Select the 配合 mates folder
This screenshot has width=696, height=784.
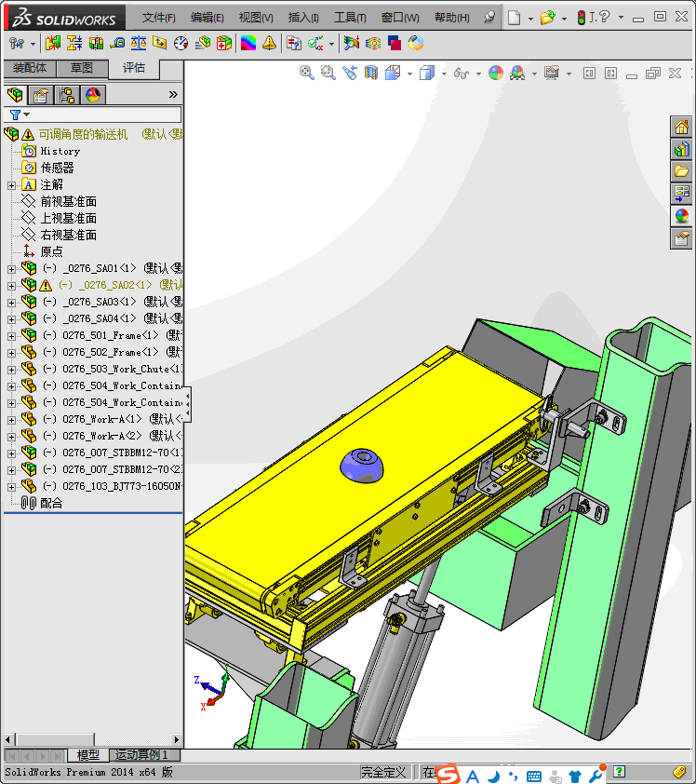(51, 504)
